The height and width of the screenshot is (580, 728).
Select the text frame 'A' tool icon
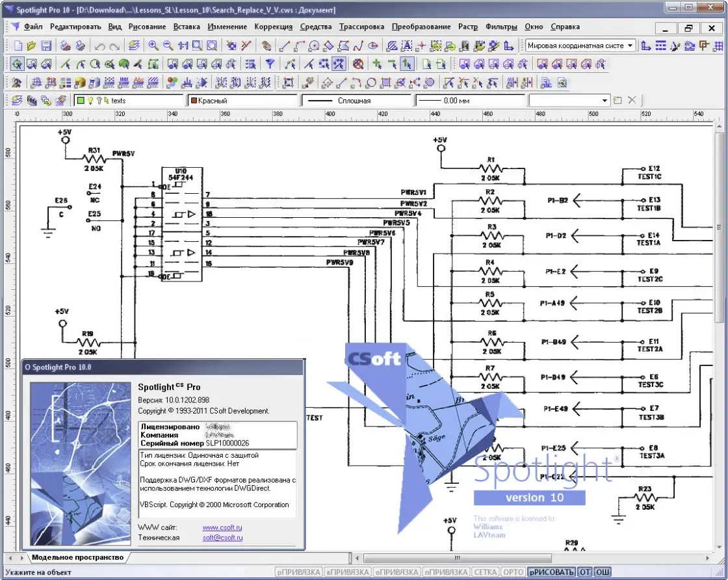coord(406,46)
